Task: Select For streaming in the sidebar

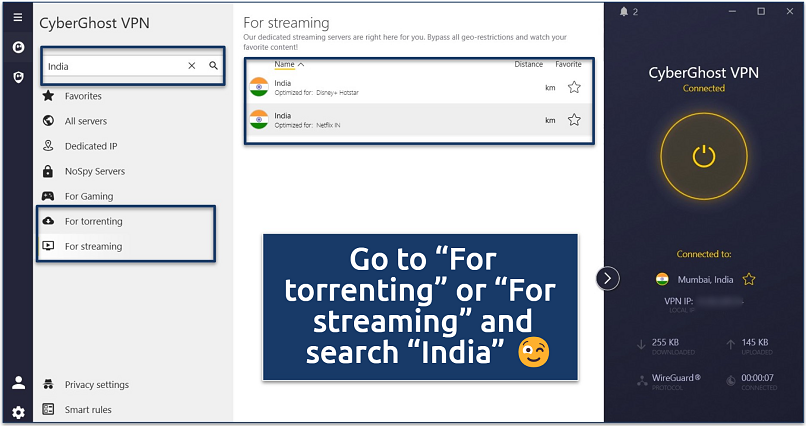Action: [94, 246]
